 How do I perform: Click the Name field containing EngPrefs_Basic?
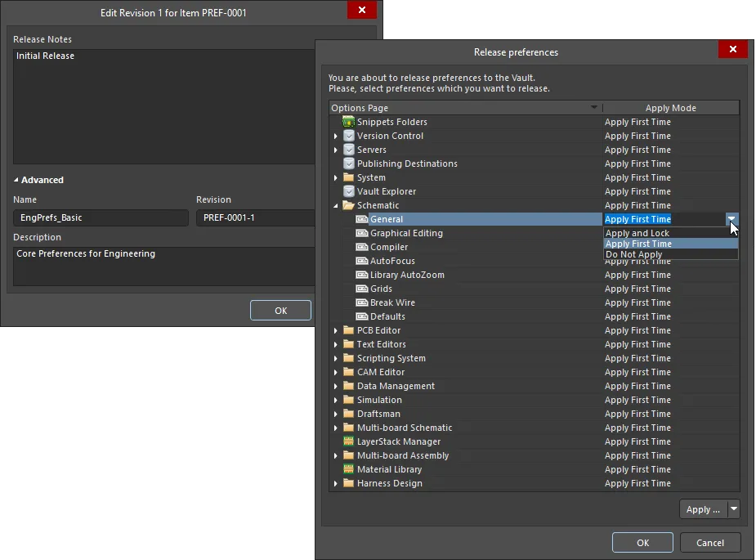(x=101, y=218)
